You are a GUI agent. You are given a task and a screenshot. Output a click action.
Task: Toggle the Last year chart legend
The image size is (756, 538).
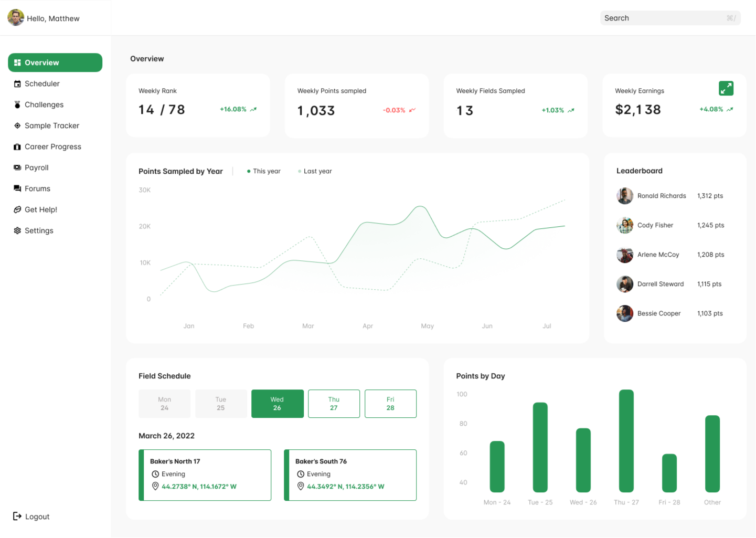[314, 171]
